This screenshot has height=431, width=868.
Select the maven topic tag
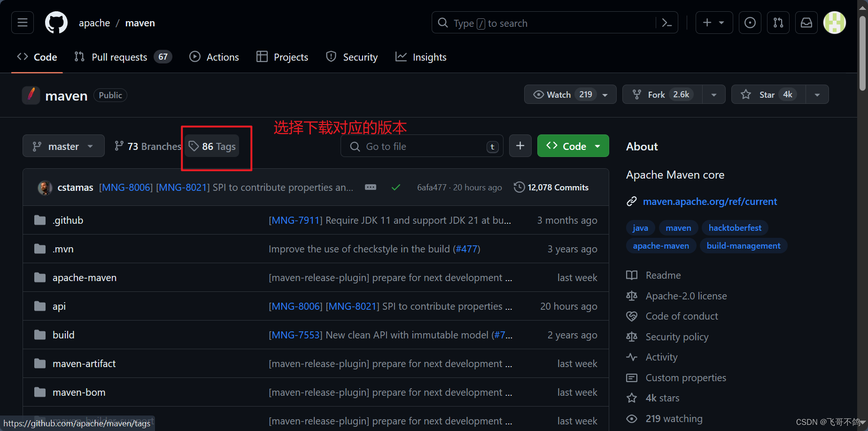click(678, 228)
